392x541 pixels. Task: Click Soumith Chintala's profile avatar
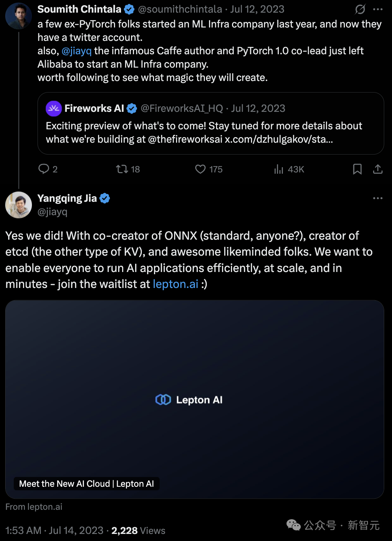19,16
